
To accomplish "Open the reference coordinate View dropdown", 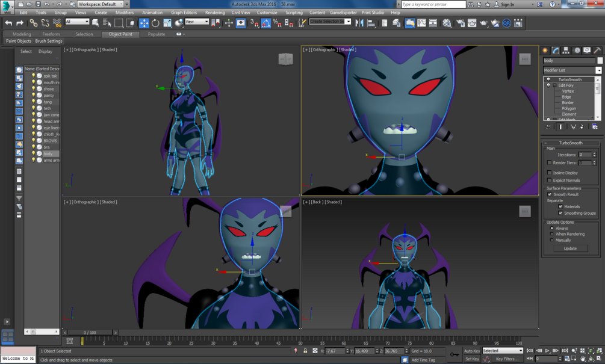I will pyautogui.click(x=197, y=22).
